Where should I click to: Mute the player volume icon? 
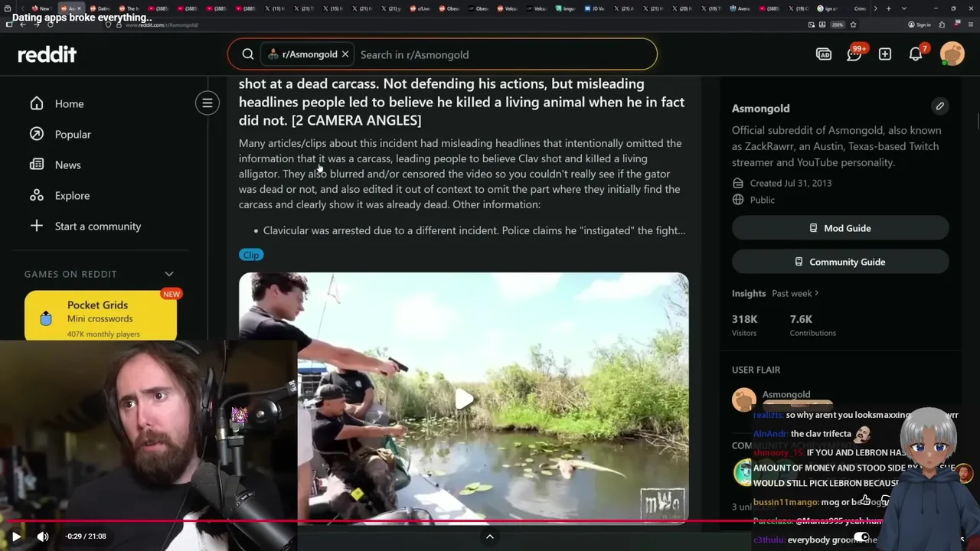43,536
